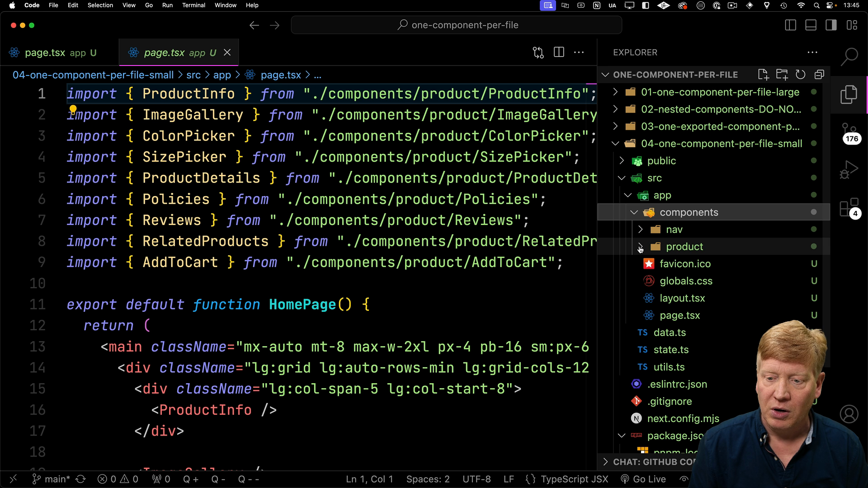Open the Explorer view in activity bar
This screenshot has width=868, height=488.
point(849,95)
